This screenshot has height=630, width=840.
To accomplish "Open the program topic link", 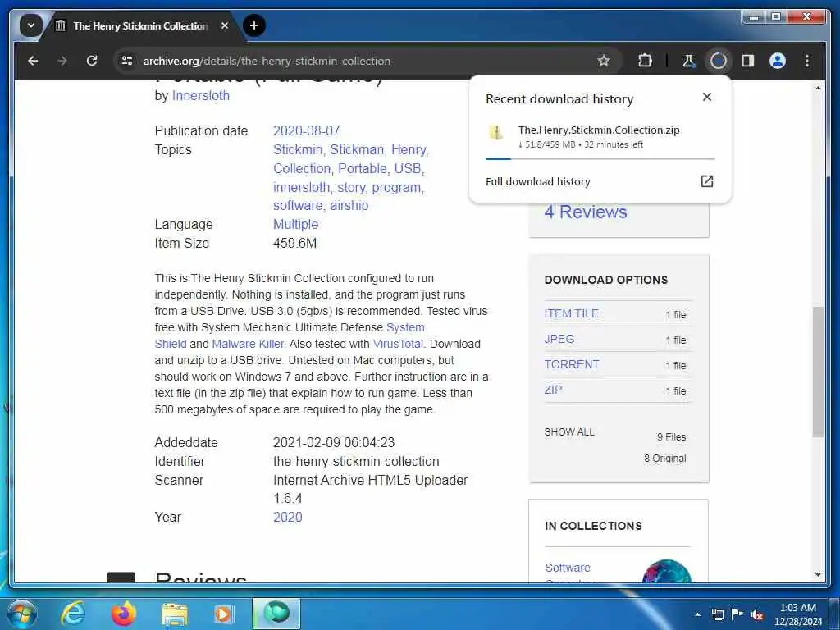I will (396, 188).
